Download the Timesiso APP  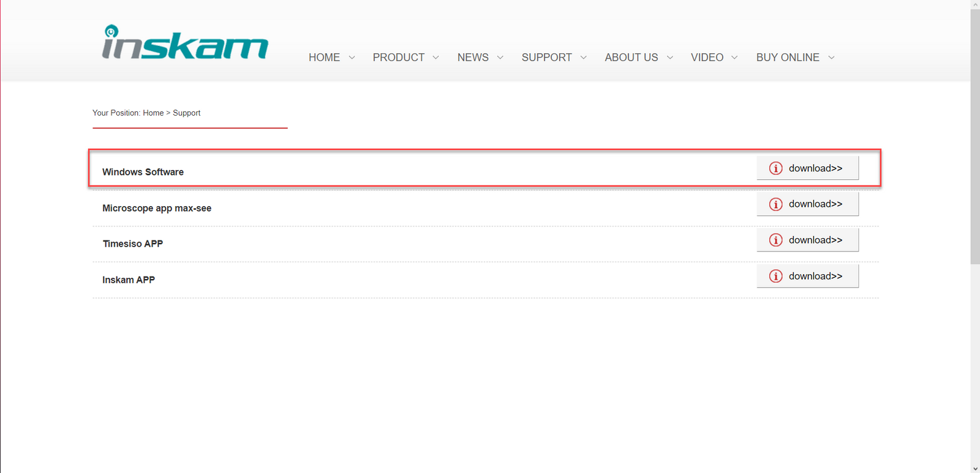point(807,240)
